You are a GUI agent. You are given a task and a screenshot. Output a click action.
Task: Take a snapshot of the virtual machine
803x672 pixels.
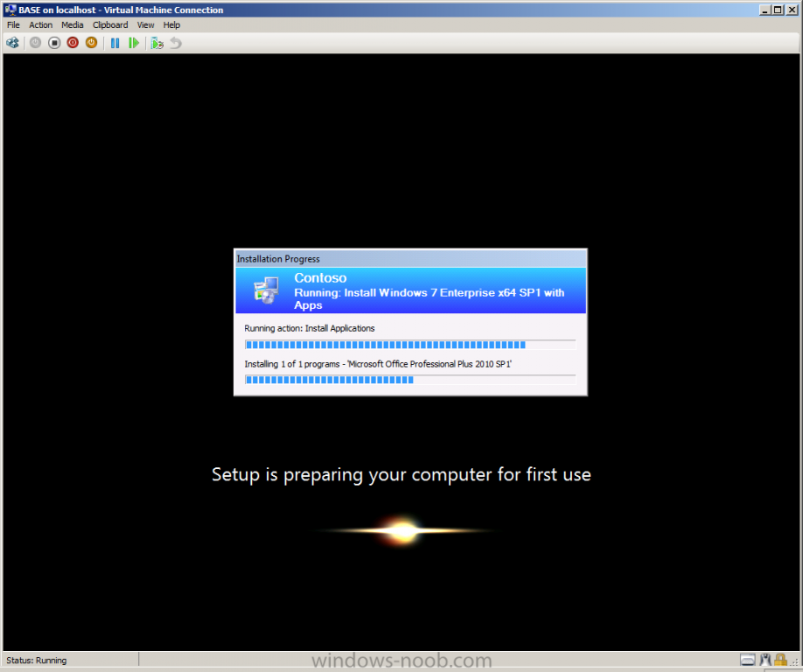pyautogui.click(x=157, y=43)
